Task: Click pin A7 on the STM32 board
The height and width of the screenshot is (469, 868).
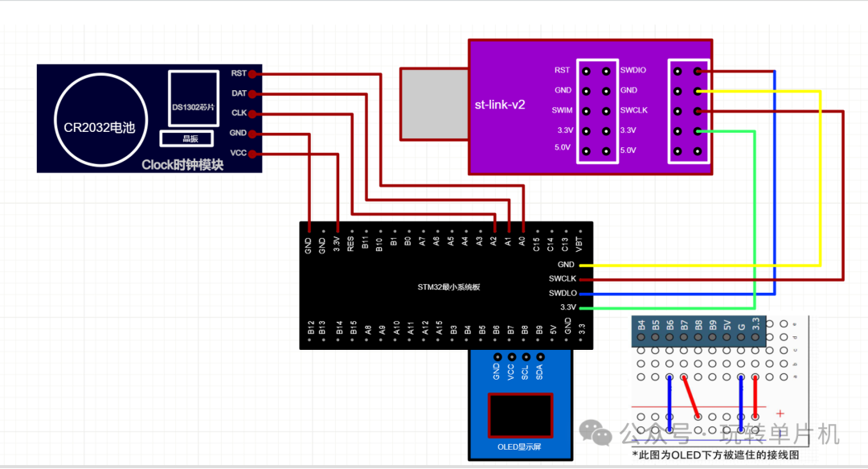Action: coord(422,241)
